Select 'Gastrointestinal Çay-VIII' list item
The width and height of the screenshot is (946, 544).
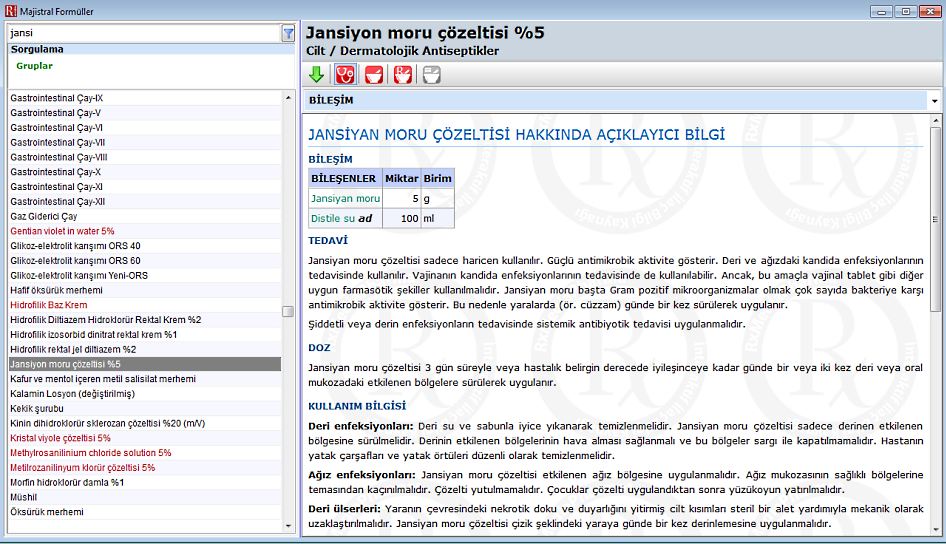pos(144,157)
